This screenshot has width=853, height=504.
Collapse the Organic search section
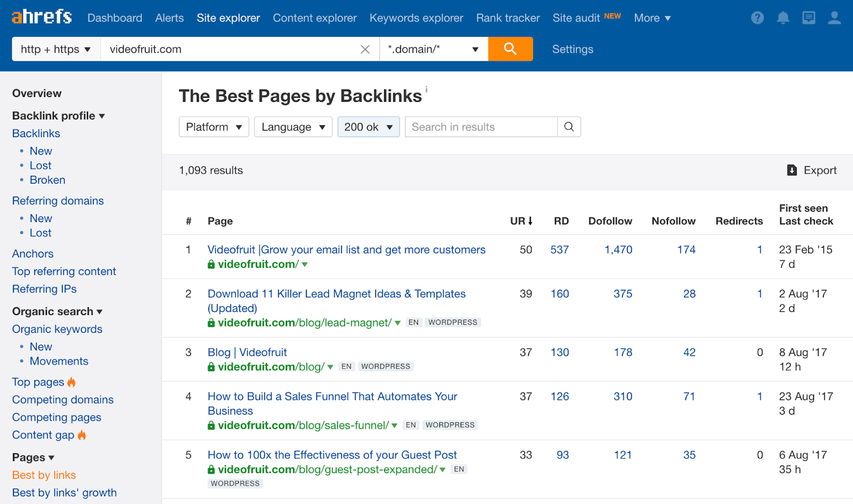pyautogui.click(x=57, y=311)
